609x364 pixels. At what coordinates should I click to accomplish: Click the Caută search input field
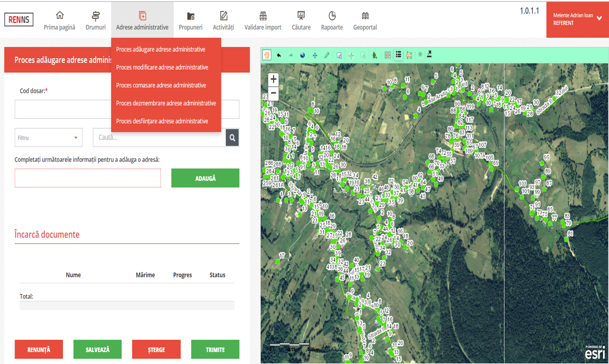tap(159, 138)
